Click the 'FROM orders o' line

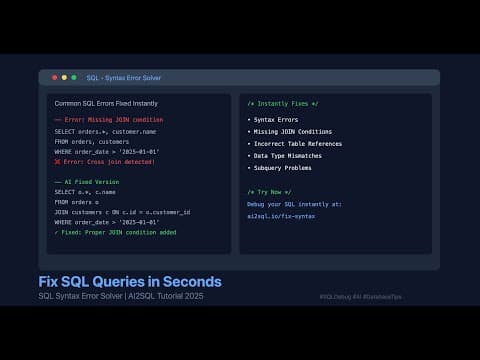click(x=77, y=202)
